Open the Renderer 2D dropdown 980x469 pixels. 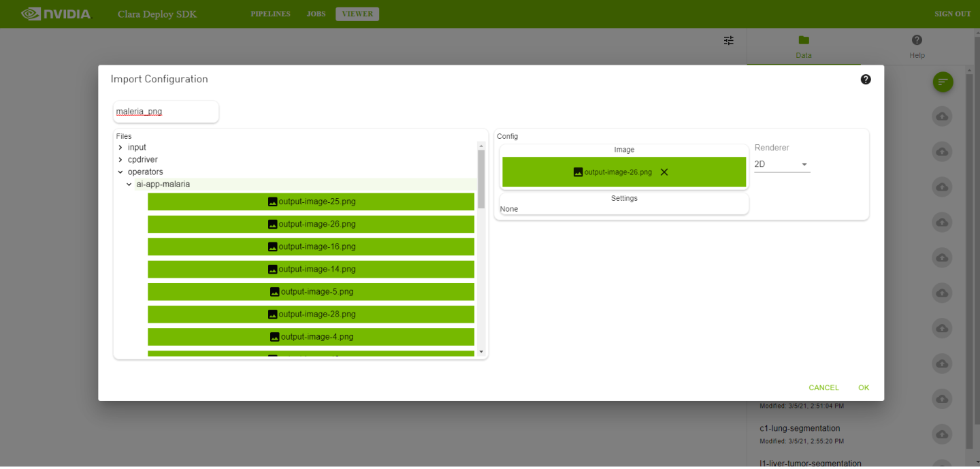click(782, 165)
